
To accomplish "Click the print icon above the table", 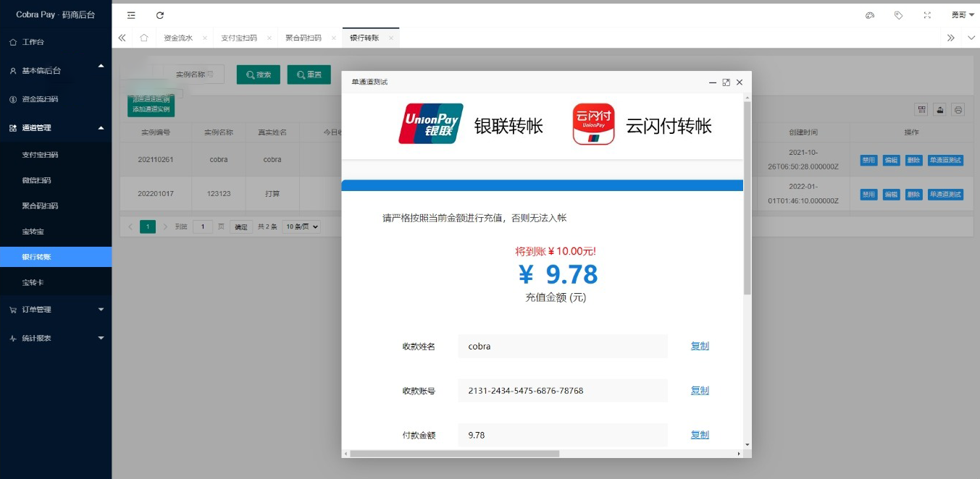I will 958,110.
